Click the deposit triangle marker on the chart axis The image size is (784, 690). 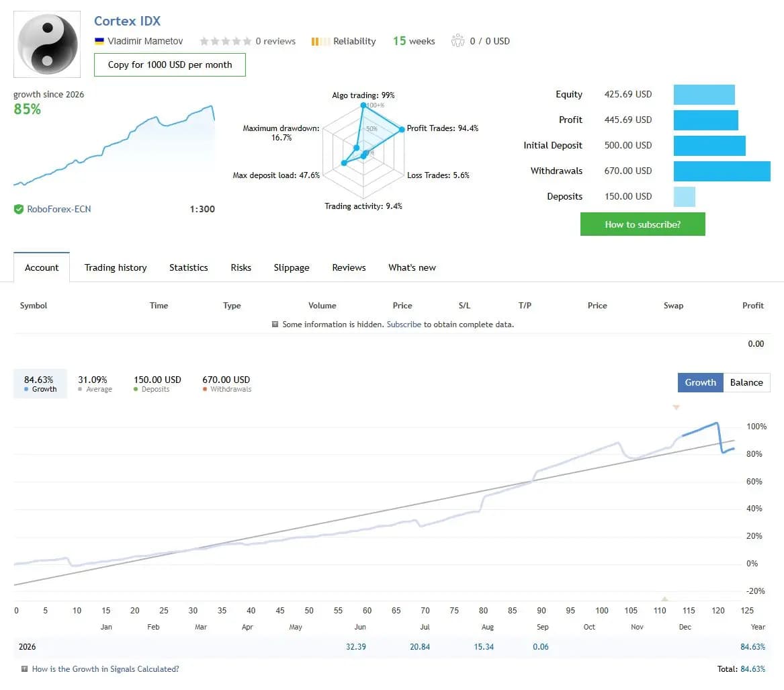(x=664, y=599)
